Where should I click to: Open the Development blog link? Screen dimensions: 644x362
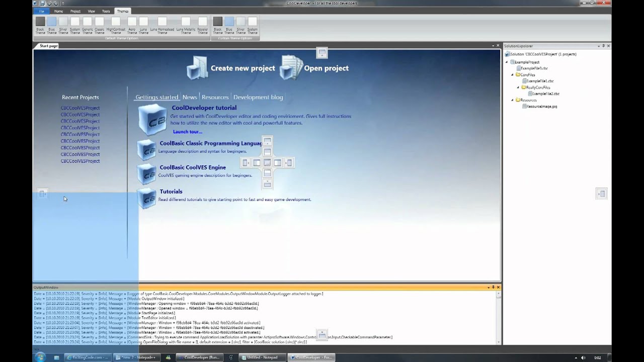point(258,97)
